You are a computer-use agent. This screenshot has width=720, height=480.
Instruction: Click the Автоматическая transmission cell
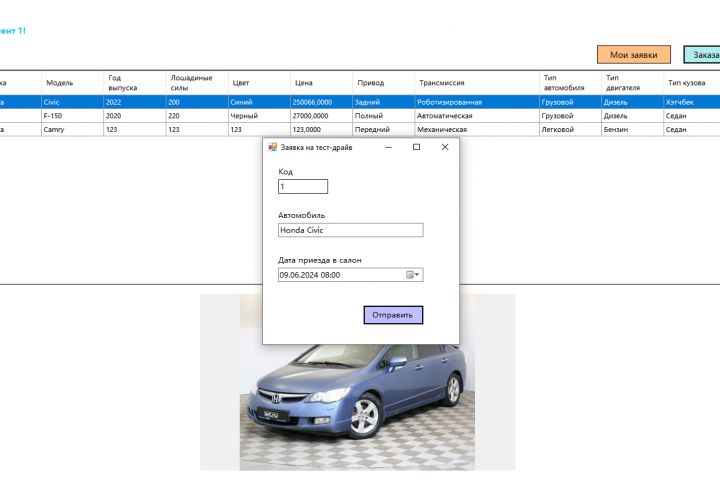coord(477,116)
